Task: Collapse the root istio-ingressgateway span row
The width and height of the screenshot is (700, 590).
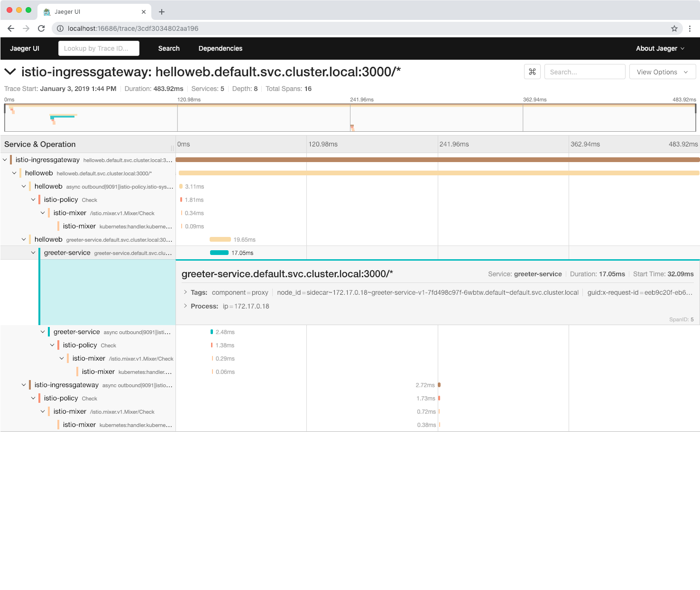Action: [5, 160]
